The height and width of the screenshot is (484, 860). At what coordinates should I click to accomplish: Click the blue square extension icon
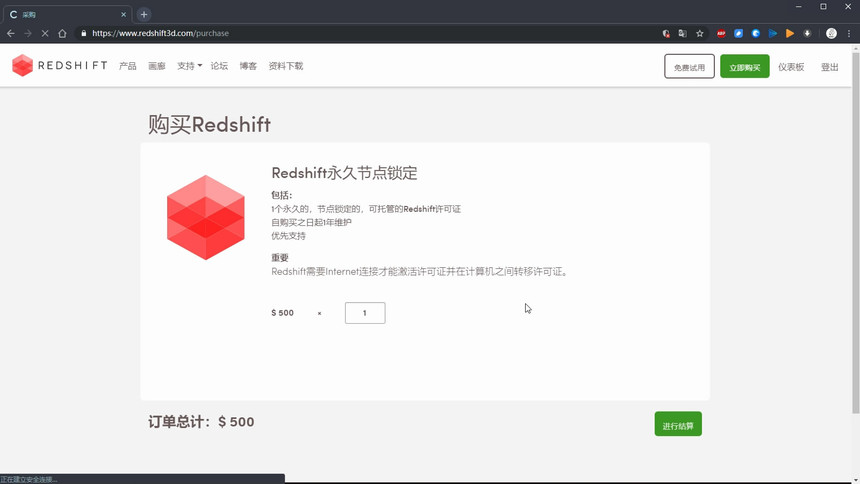point(738,33)
